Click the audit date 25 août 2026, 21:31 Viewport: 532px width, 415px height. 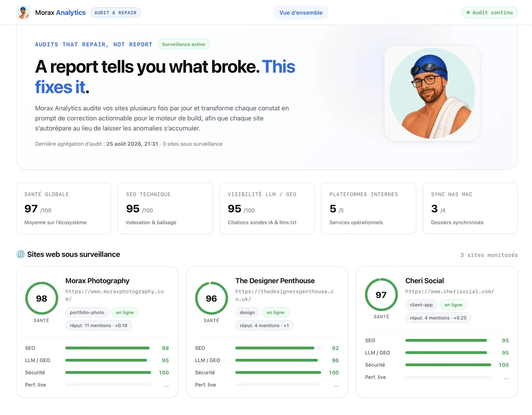(x=132, y=144)
